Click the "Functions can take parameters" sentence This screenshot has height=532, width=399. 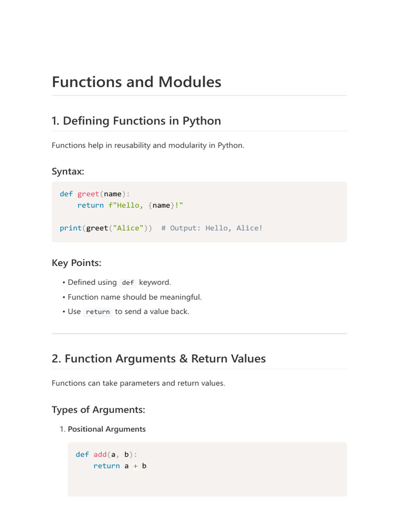click(138, 383)
